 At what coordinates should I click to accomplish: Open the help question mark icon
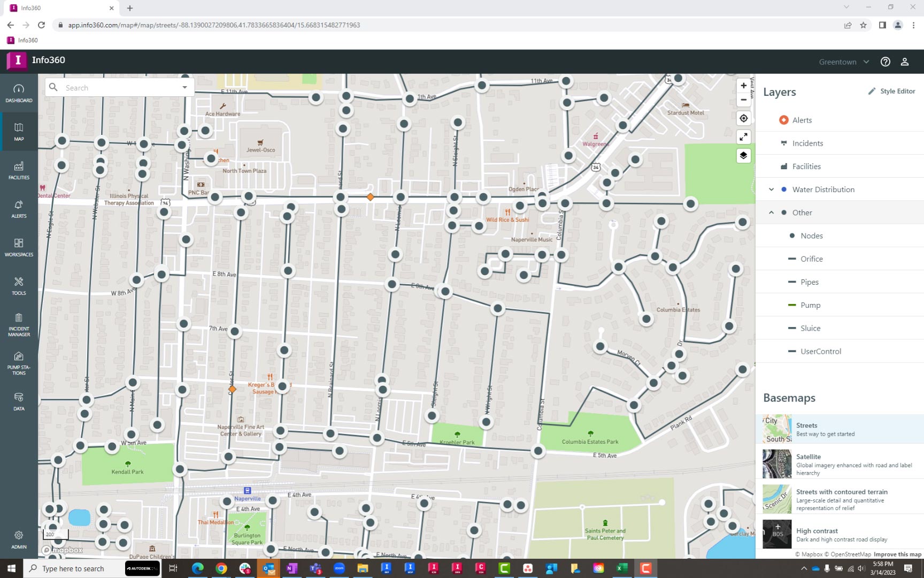(x=885, y=62)
